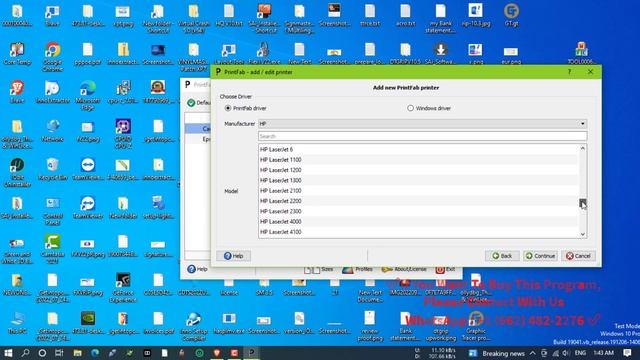Open Camtasia desktop shortcut
The image size is (640, 360).
tap(53, 249)
